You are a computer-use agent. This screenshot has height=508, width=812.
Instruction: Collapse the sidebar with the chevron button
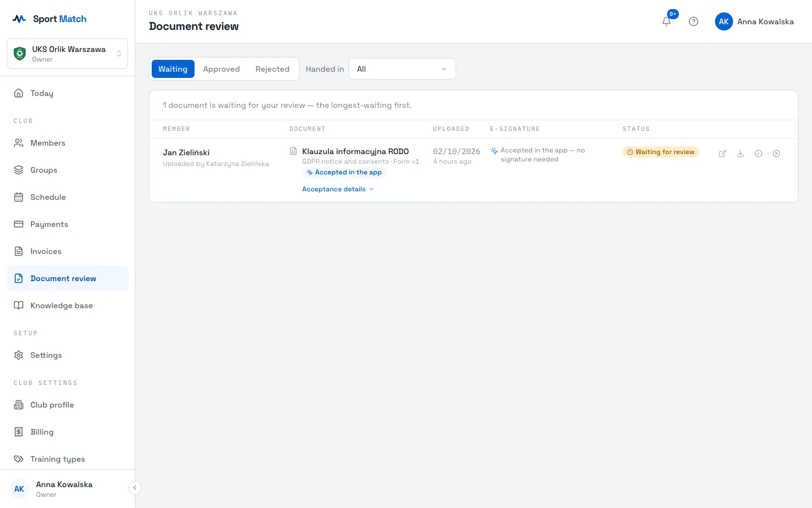(135, 488)
